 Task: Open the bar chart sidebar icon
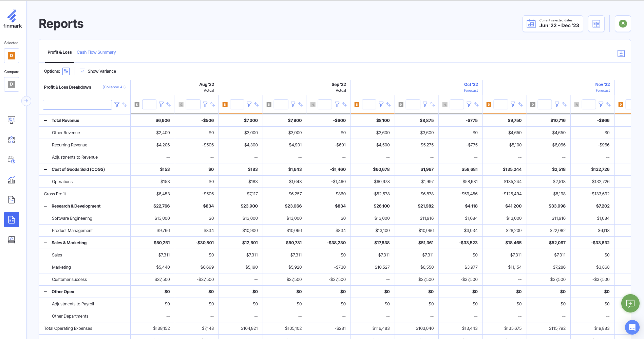click(x=12, y=180)
